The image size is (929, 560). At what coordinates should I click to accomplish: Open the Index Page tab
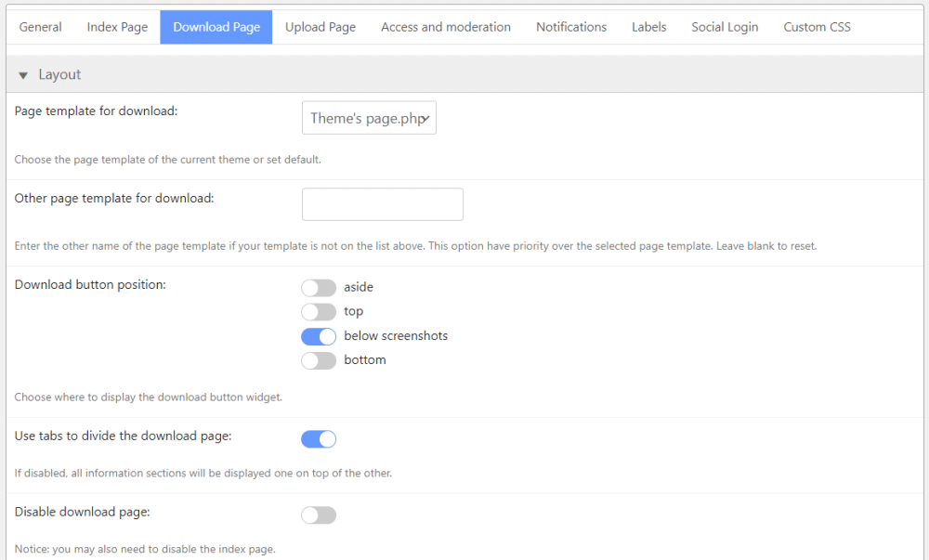click(x=117, y=27)
